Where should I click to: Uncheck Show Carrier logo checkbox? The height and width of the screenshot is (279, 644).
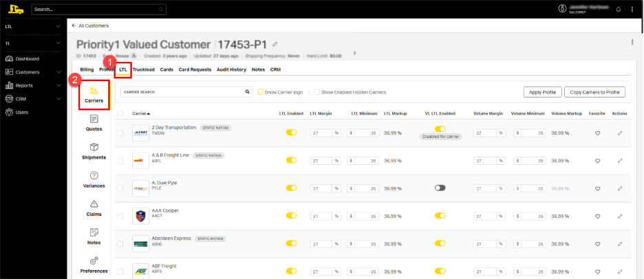coord(260,92)
